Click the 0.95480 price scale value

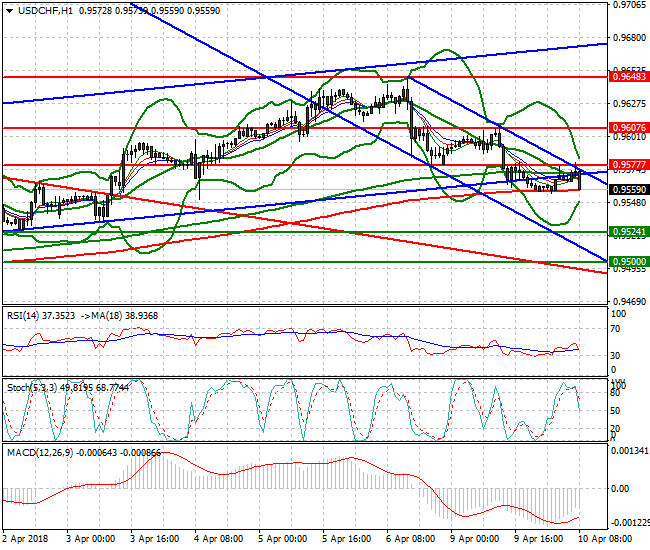pyautogui.click(x=629, y=203)
